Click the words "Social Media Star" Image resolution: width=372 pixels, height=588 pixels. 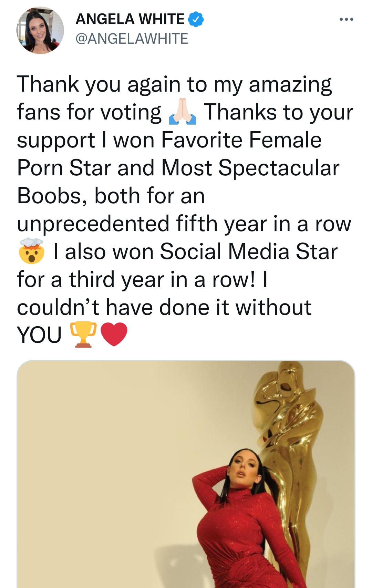coord(248,251)
